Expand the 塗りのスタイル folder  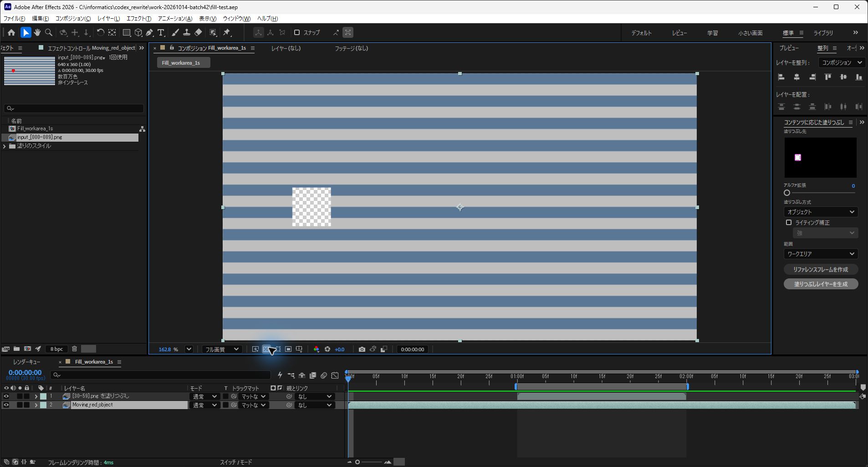pos(5,146)
